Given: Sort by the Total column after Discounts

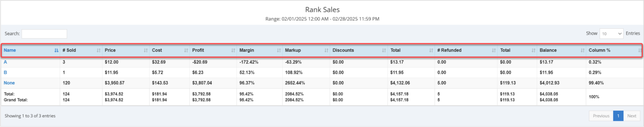Looking at the screenshot, I should [x=431, y=50].
